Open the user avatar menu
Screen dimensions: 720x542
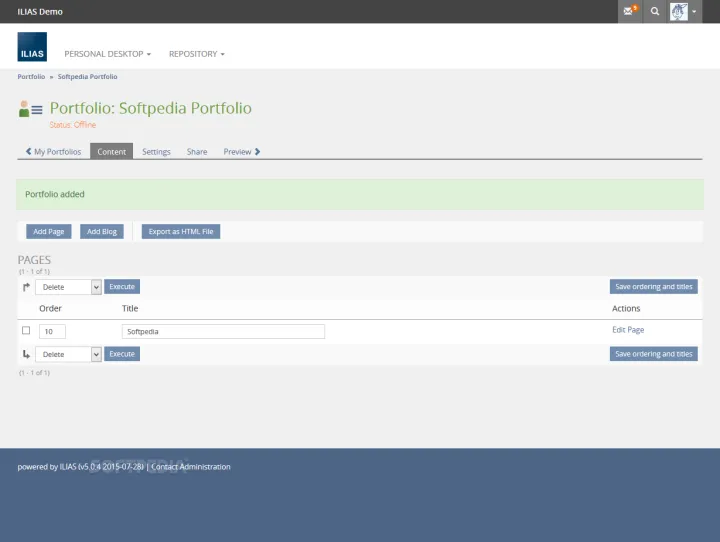(x=684, y=11)
